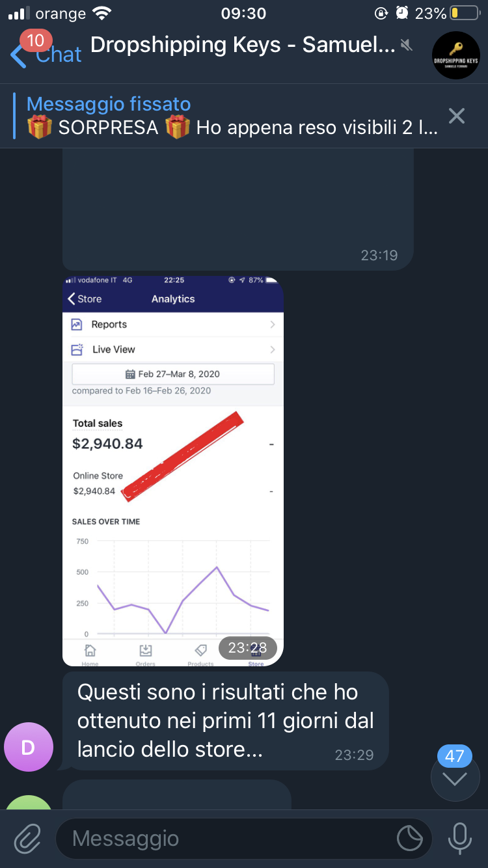Viewport: 488px width, 868px height.
Task: Tap the battery indicator in status bar
Action: (x=464, y=13)
